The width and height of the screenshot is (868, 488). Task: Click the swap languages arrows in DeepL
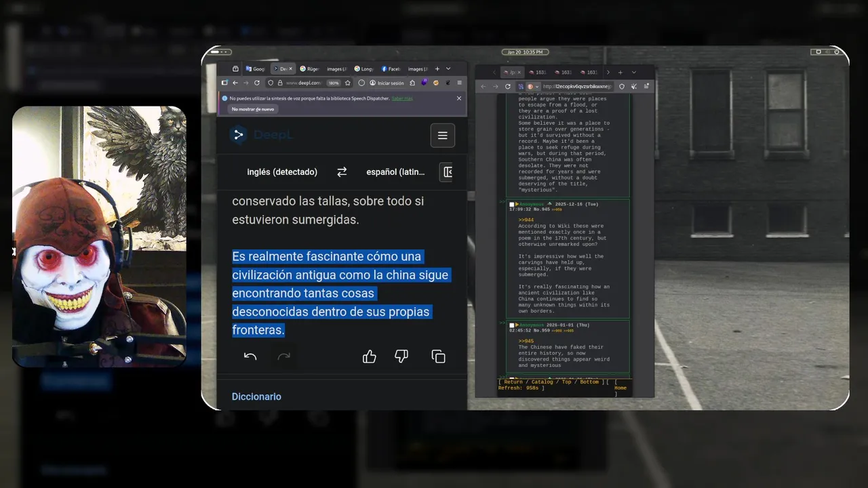tap(342, 172)
